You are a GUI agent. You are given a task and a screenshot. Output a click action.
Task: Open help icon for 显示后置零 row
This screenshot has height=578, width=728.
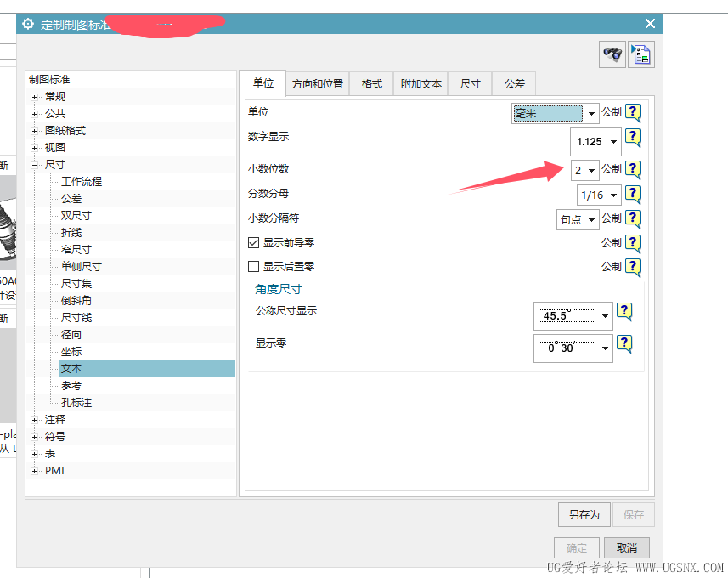633,267
